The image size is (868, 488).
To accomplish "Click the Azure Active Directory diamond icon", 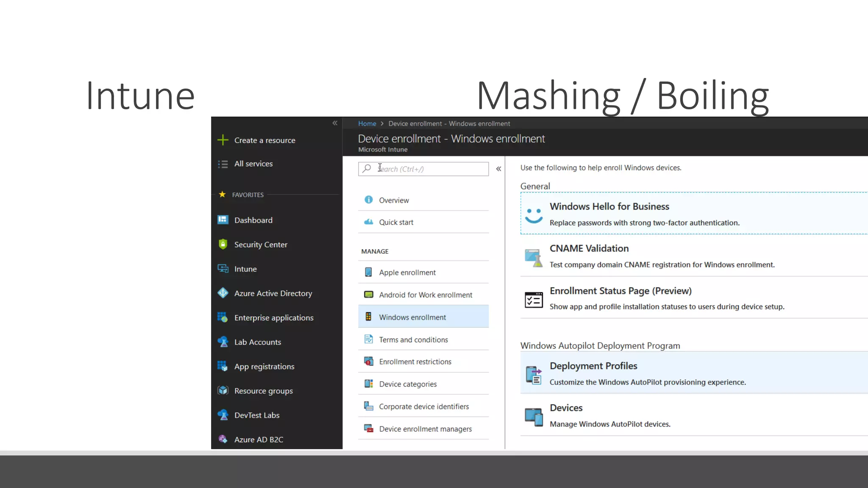I will 223,293.
